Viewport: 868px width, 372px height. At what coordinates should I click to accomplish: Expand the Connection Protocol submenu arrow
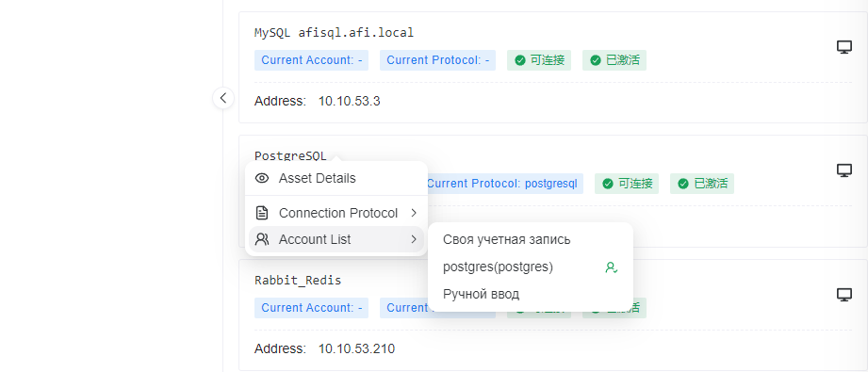(414, 213)
